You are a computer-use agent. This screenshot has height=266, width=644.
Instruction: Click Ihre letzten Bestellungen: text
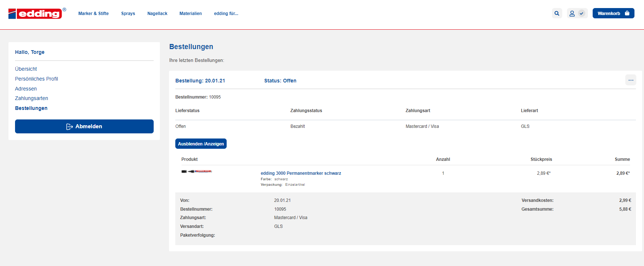197,60
